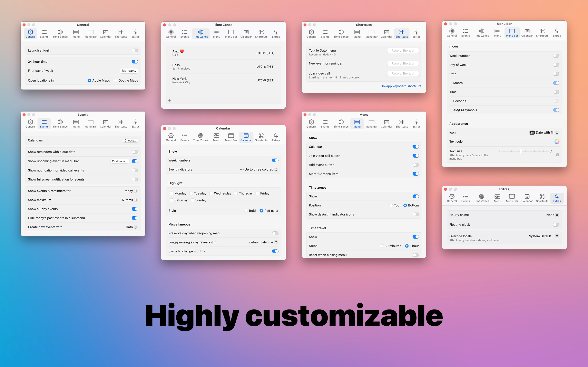Click In-app keyboard shortcuts link
Viewport: 588px width, 367px height.
tap(401, 86)
